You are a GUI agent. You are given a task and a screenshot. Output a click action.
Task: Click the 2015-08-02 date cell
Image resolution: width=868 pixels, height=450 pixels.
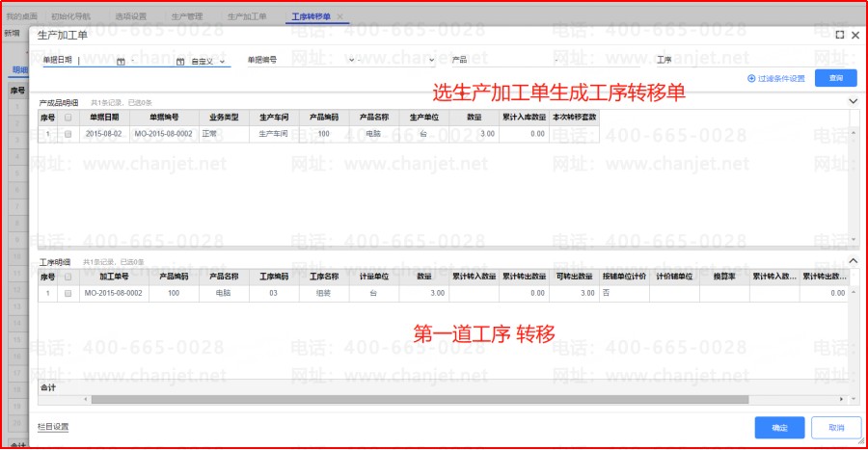tap(104, 134)
